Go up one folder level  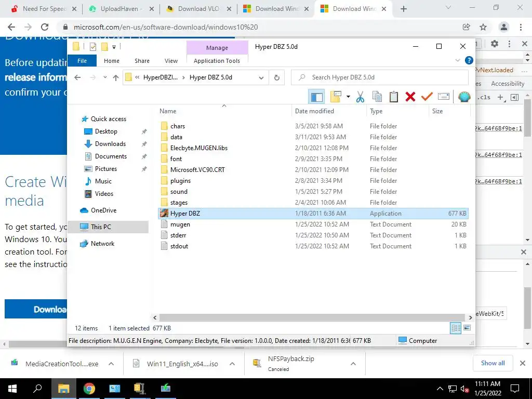pyautogui.click(x=116, y=78)
